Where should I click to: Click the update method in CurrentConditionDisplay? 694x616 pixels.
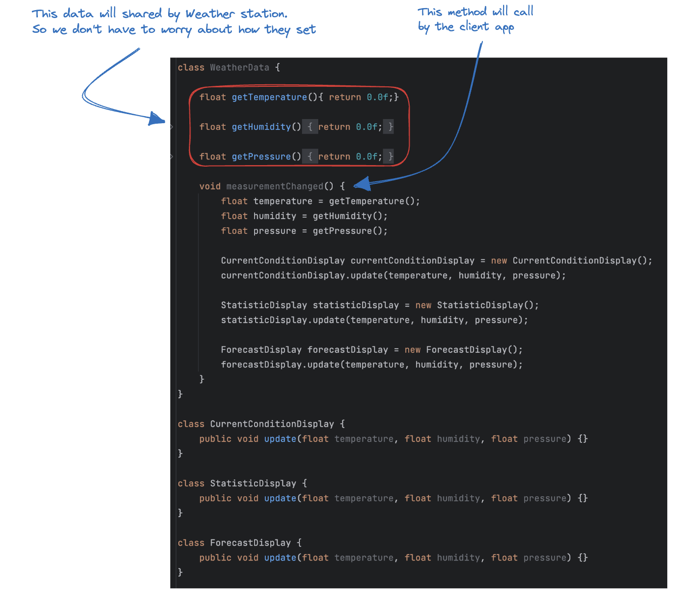[x=280, y=439]
